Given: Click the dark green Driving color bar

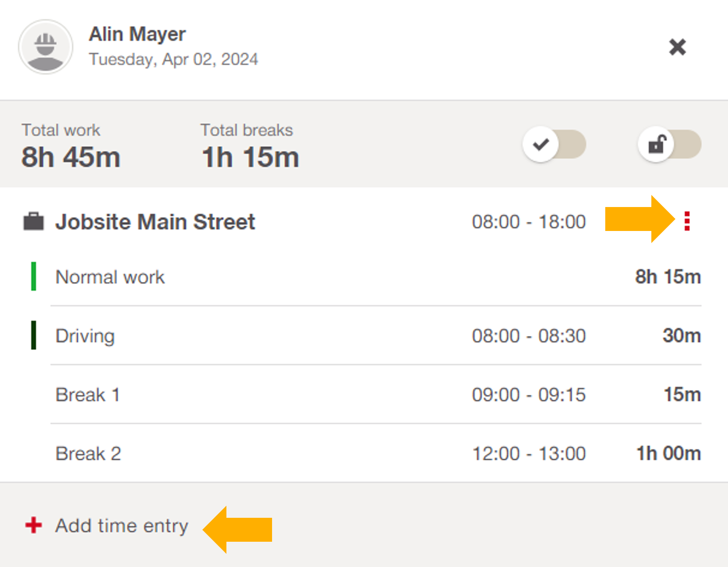Looking at the screenshot, I should pyautogui.click(x=34, y=336).
